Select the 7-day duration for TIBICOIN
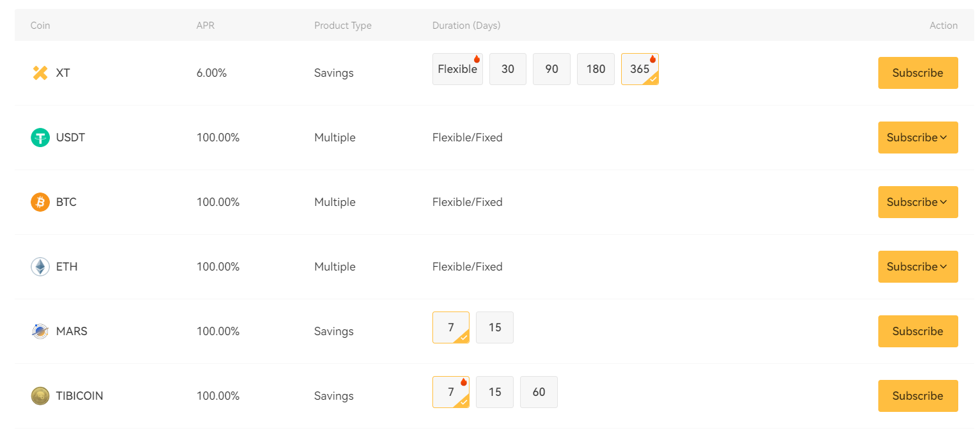 [451, 392]
